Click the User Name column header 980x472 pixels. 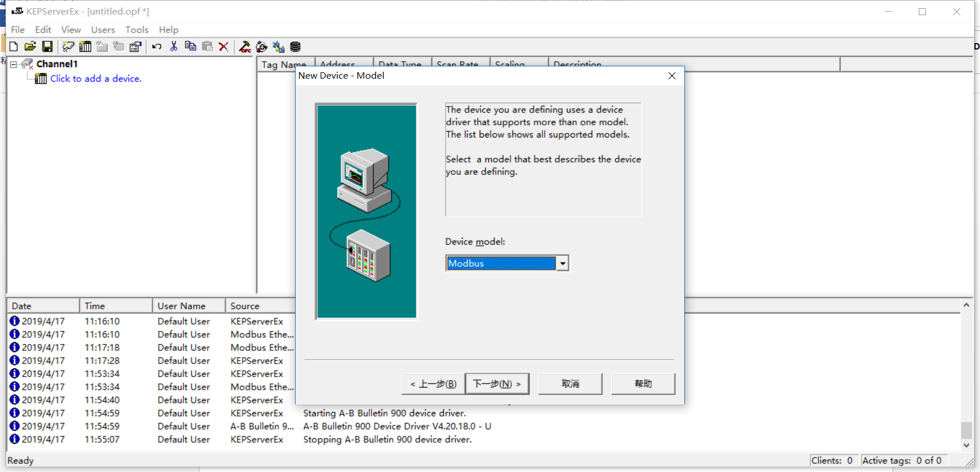pyautogui.click(x=189, y=306)
